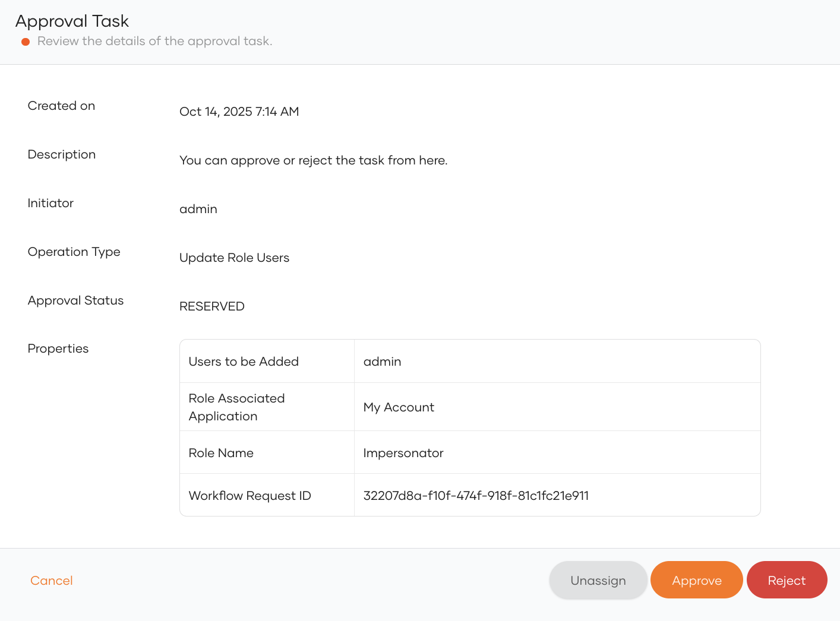Screen dimensions: 840x621
Task: Select the Approval Task heading
Action: [x=72, y=21]
